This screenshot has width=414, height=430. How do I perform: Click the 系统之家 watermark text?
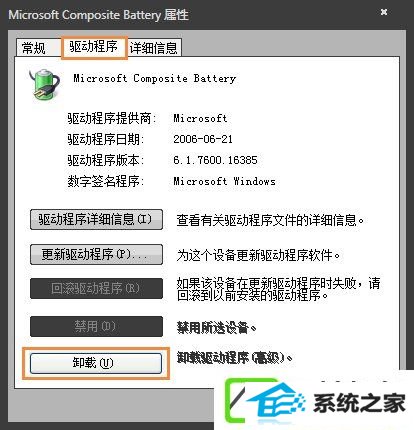pyautogui.click(x=360, y=403)
